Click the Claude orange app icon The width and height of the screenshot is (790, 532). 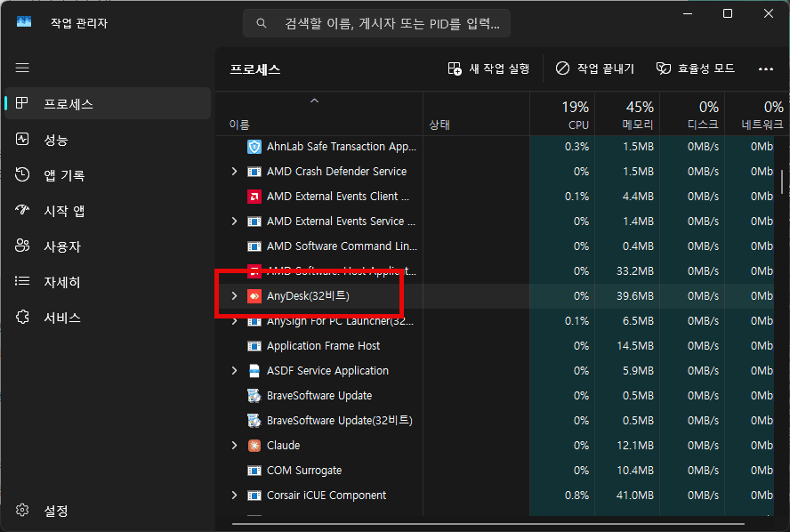tap(254, 446)
